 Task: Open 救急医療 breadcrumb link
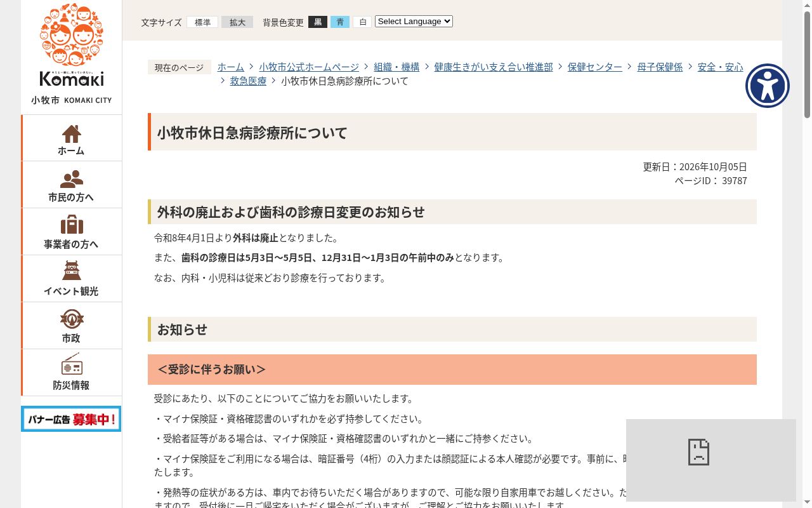coord(248,81)
